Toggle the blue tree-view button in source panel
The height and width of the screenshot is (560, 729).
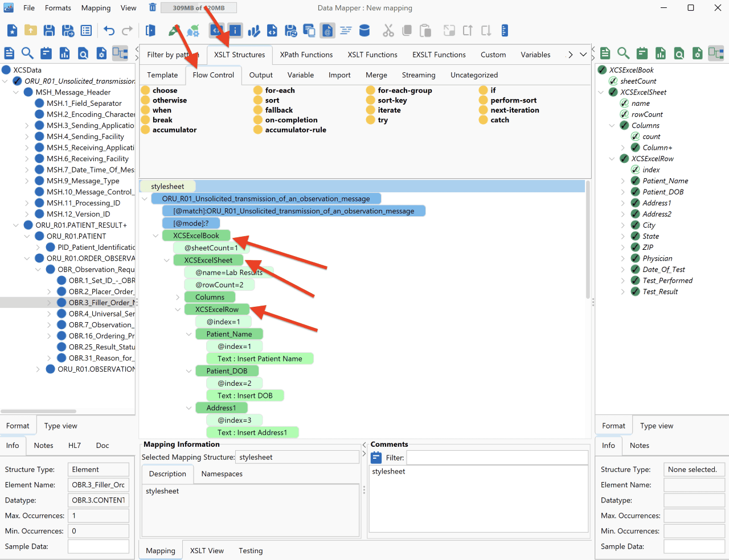(x=120, y=53)
